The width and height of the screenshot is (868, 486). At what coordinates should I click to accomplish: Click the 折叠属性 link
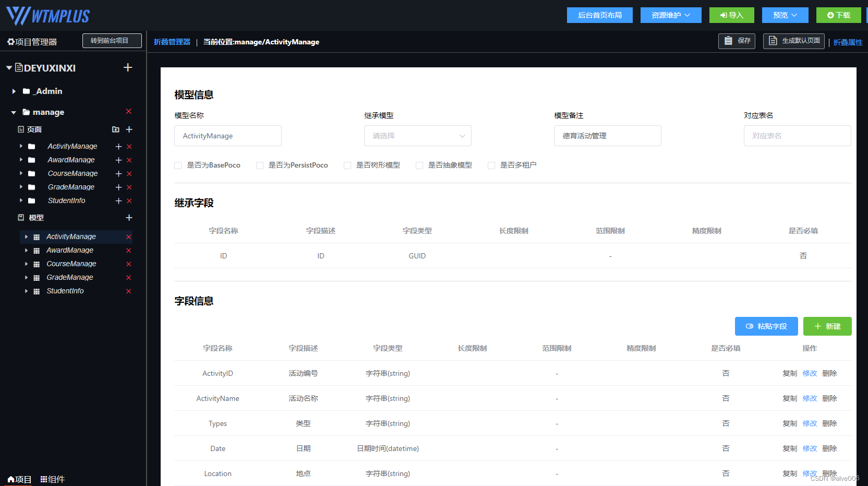point(848,42)
